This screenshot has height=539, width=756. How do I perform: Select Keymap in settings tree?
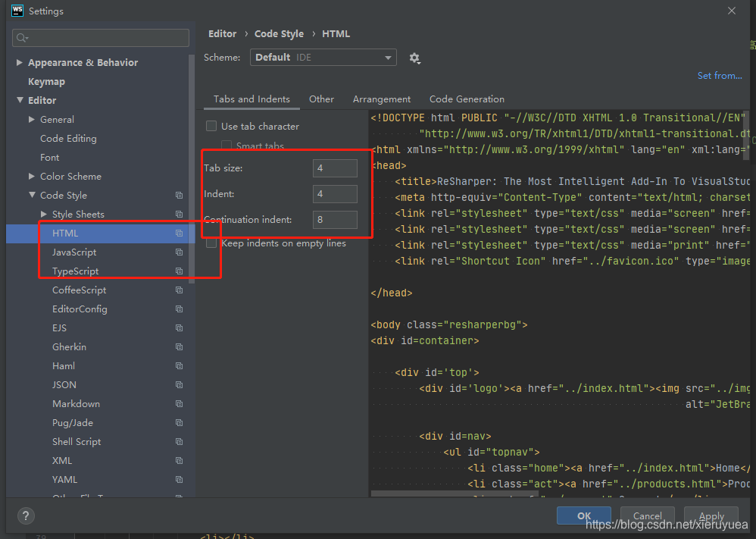[46, 82]
